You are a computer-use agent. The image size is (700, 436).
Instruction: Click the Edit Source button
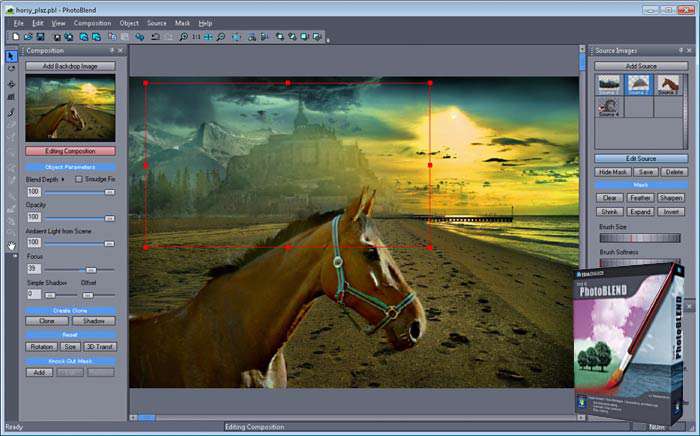[x=641, y=158]
